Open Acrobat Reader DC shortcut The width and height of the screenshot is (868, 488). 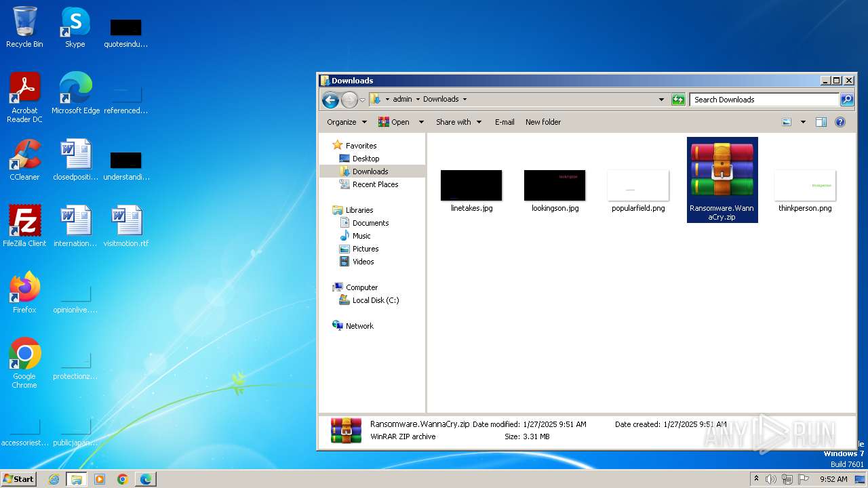(24, 98)
